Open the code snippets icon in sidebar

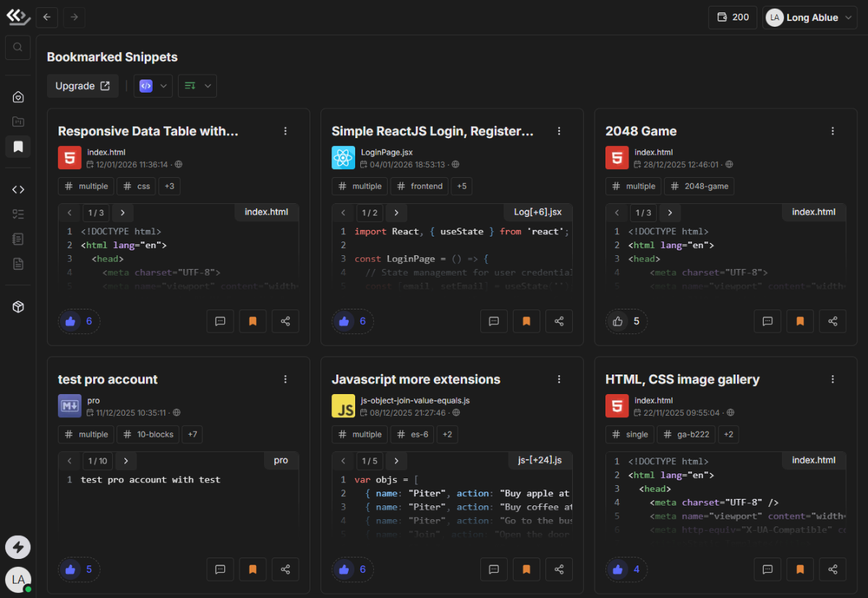[18, 189]
